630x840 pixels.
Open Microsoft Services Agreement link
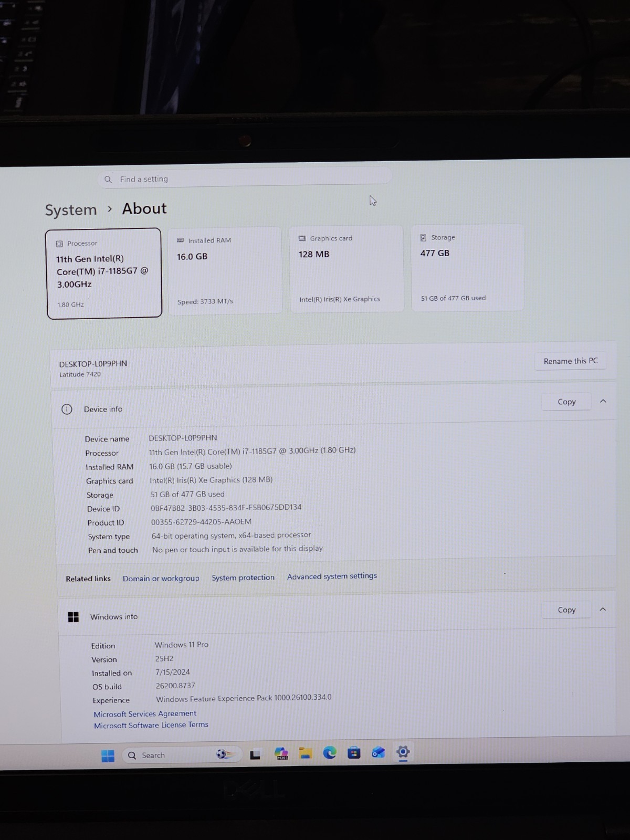145,714
